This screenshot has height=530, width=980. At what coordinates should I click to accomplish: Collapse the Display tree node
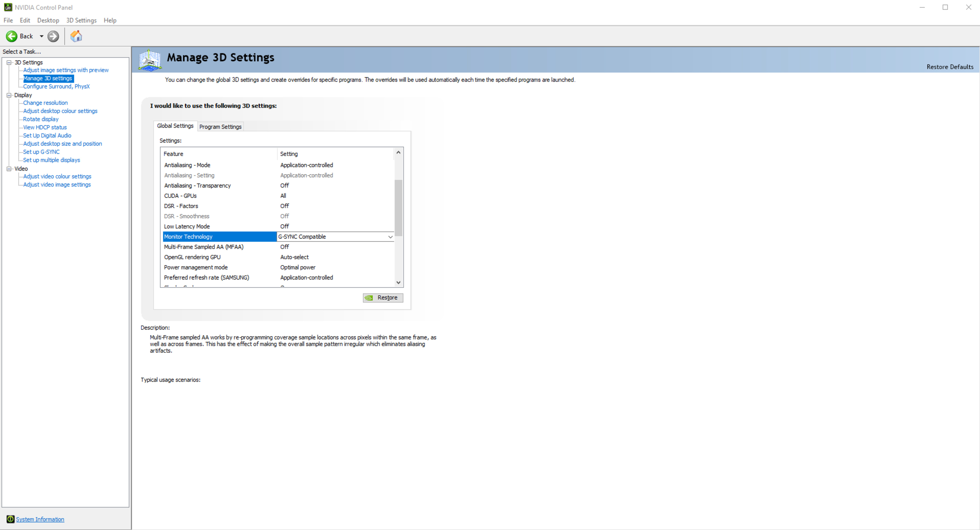(9, 95)
